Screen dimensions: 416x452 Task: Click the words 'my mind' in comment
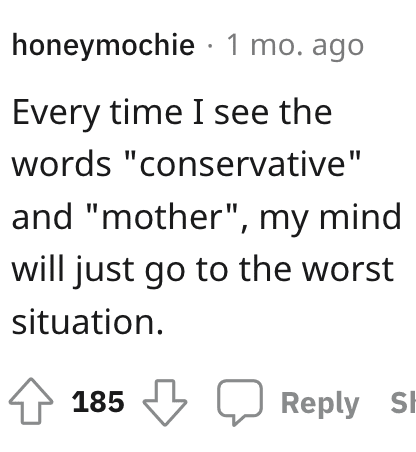330,218
